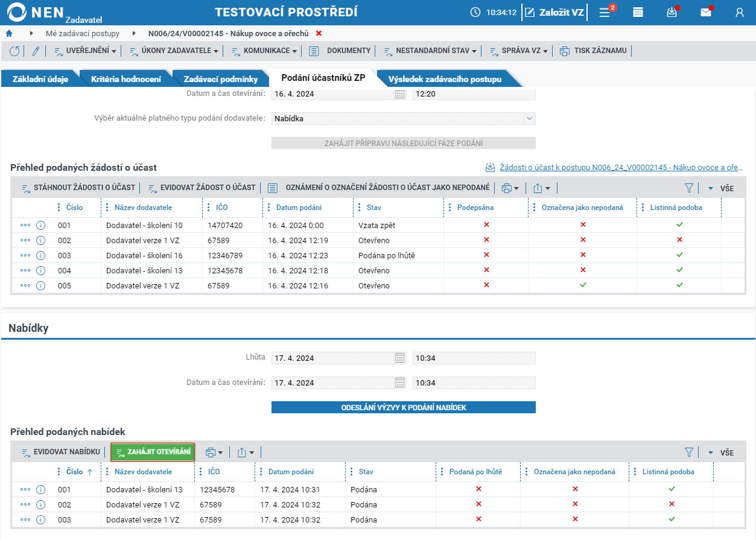Viewport: 756px width, 540px height.
Task: Switch to the Výsledek zadávacího postupu tab
Action: (445, 79)
